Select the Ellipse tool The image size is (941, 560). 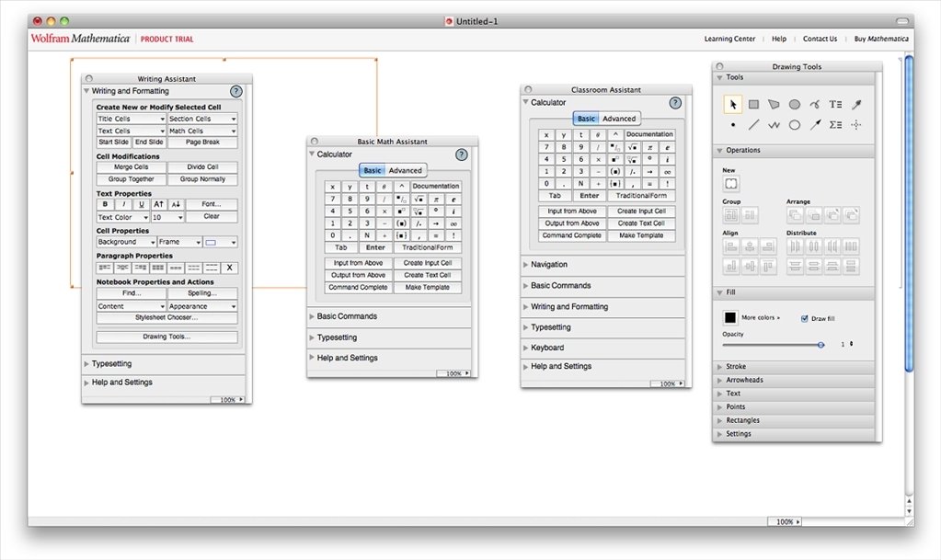795,103
